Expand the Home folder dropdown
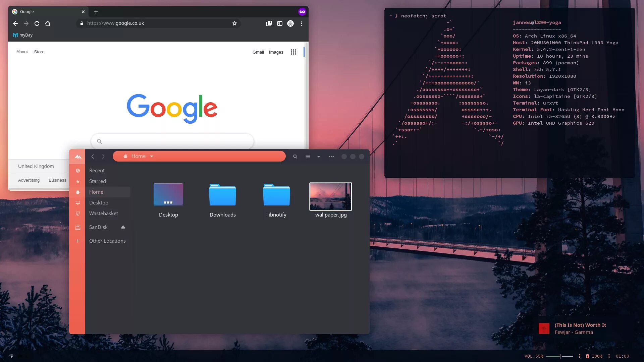 click(x=151, y=156)
